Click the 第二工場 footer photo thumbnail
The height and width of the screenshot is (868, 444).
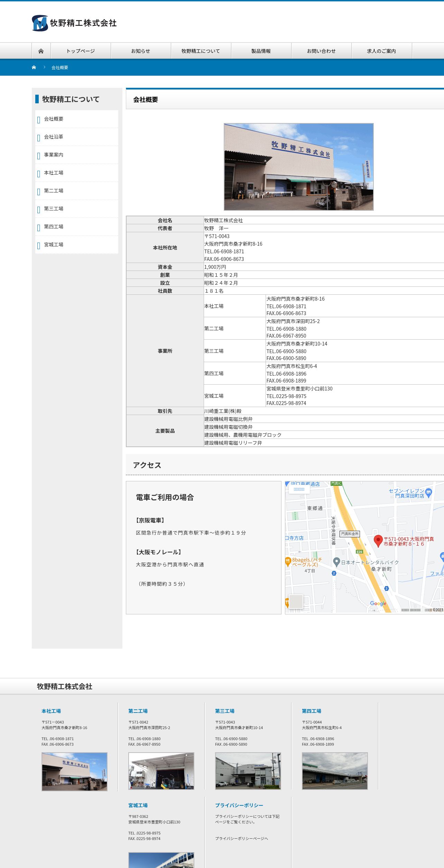[x=161, y=771]
